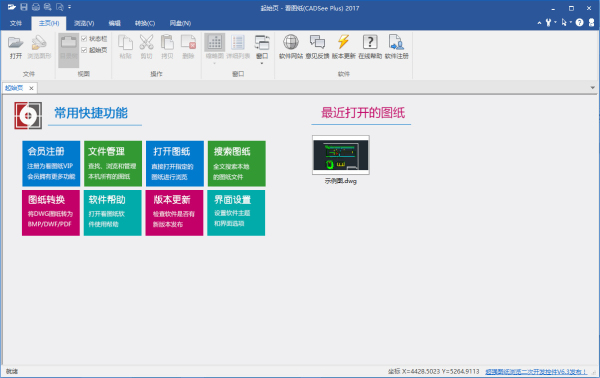Open dropdown arrow below 缩略图 button
600x378 pixels.
coord(215,63)
